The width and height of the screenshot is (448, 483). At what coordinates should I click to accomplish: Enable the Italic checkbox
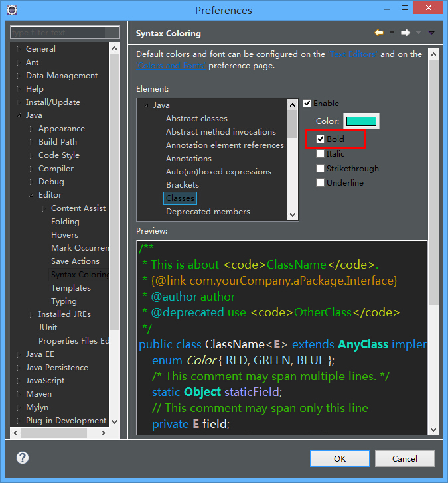tap(321, 154)
